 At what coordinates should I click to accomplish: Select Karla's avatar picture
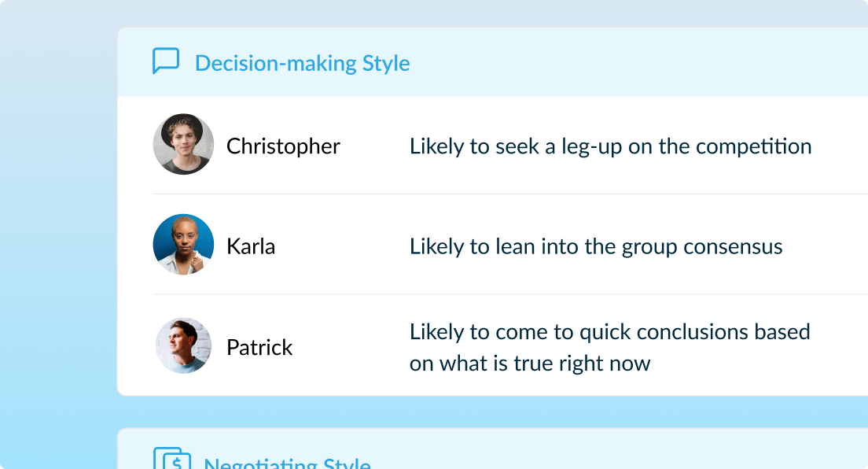pyautogui.click(x=183, y=245)
